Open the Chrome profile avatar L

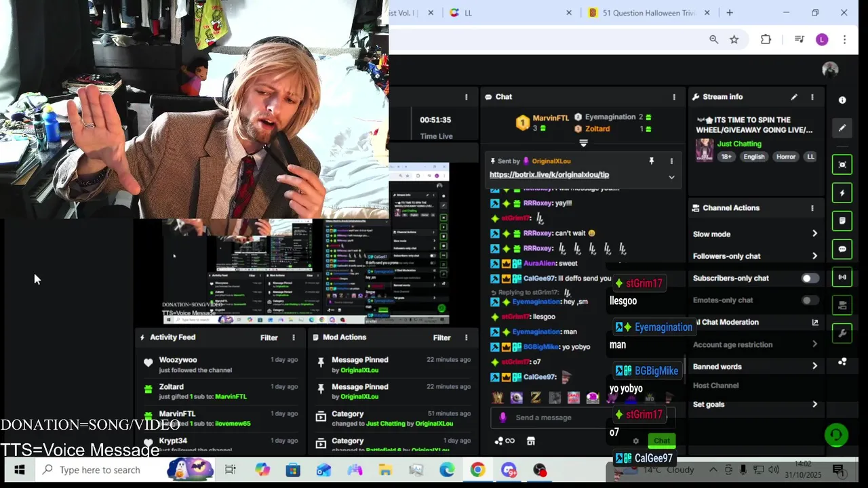point(822,40)
